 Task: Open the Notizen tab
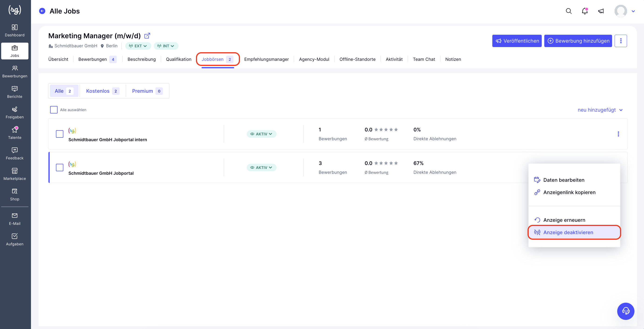coord(453,59)
